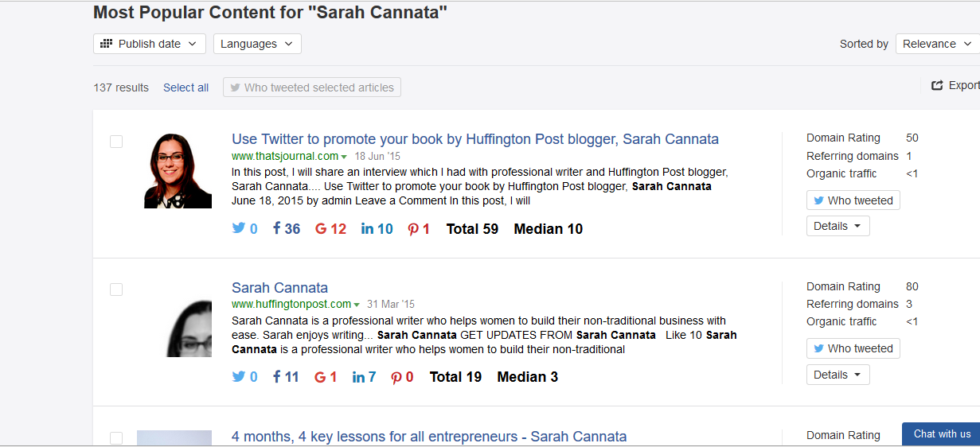Open the Relevance sort dropdown
The image size is (980, 447).
(937, 44)
